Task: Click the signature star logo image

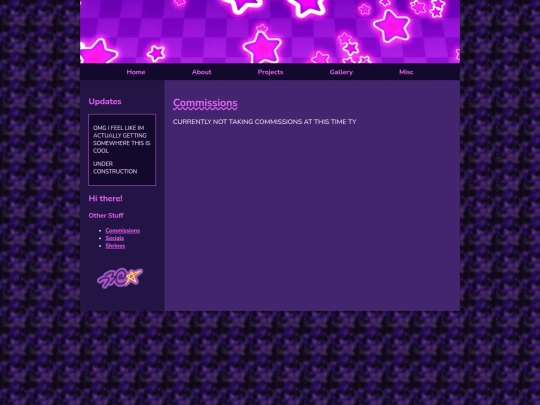Action: click(120, 278)
